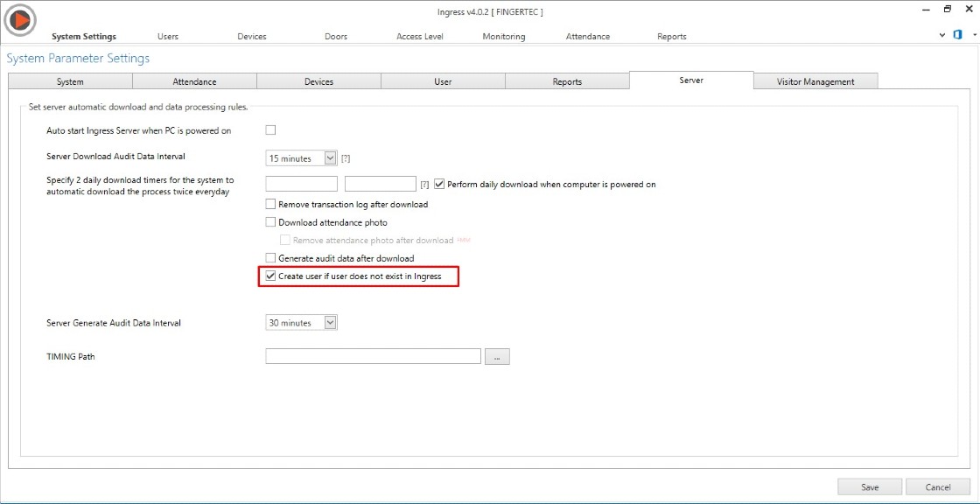Open the Devices top menu

[x=252, y=36]
